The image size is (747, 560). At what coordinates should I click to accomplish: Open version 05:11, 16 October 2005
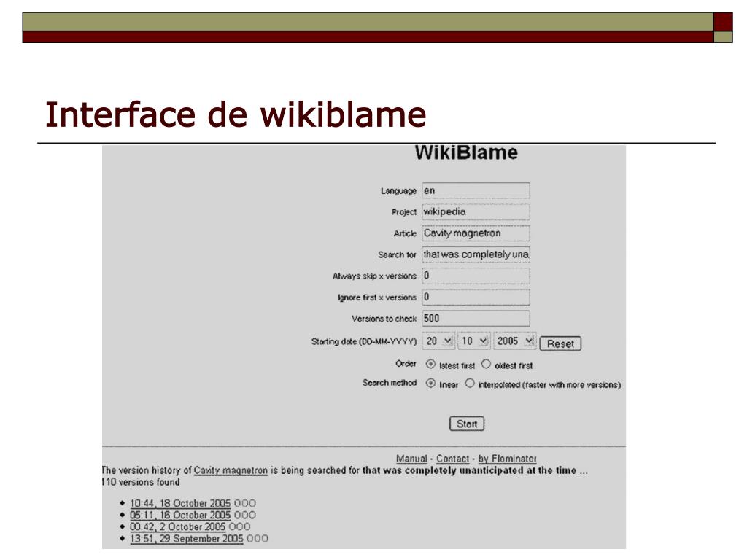click(180, 516)
